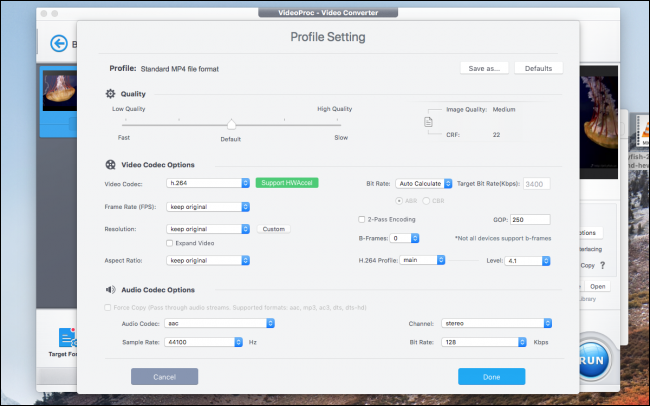The image size is (650, 406).
Task: Click the Image Quality value 'Medium'
Action: click(x=504, y=109)
